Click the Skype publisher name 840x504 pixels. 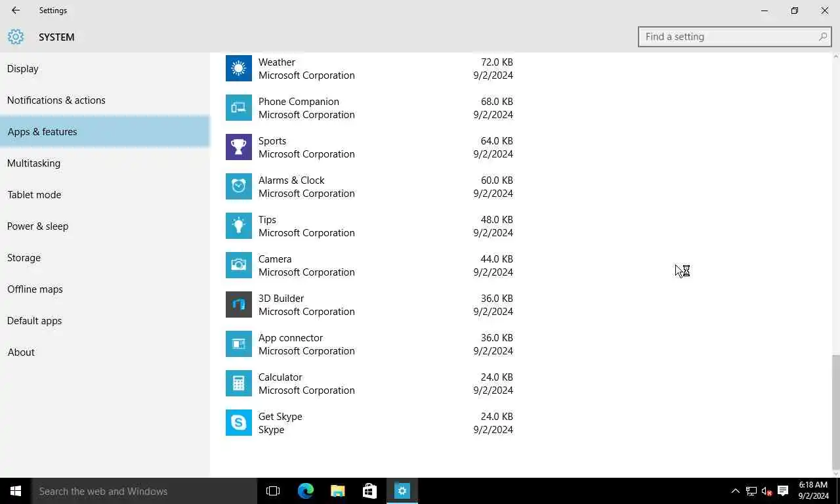tap(271, 430)
